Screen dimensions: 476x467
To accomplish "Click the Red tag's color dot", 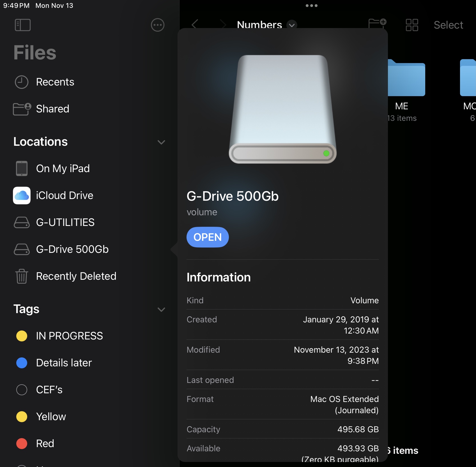I will [22, 443].
